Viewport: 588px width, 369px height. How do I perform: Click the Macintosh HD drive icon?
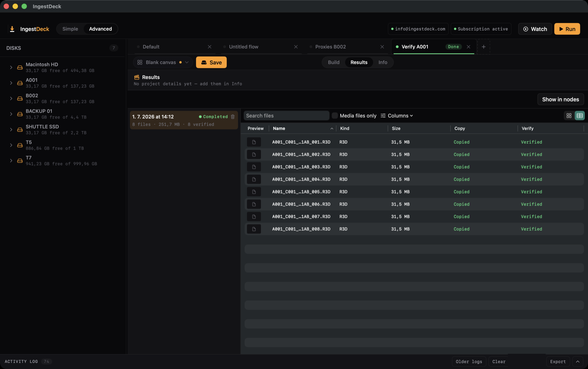point(20,68)
